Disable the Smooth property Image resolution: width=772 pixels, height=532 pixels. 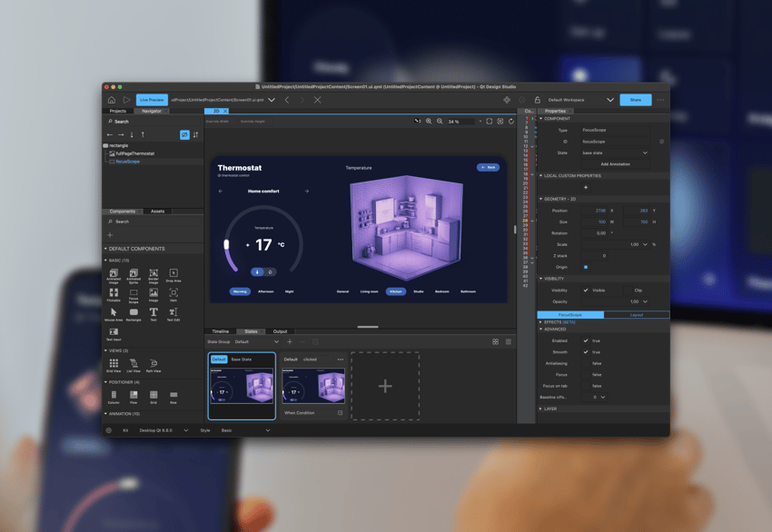pos(586,351)
